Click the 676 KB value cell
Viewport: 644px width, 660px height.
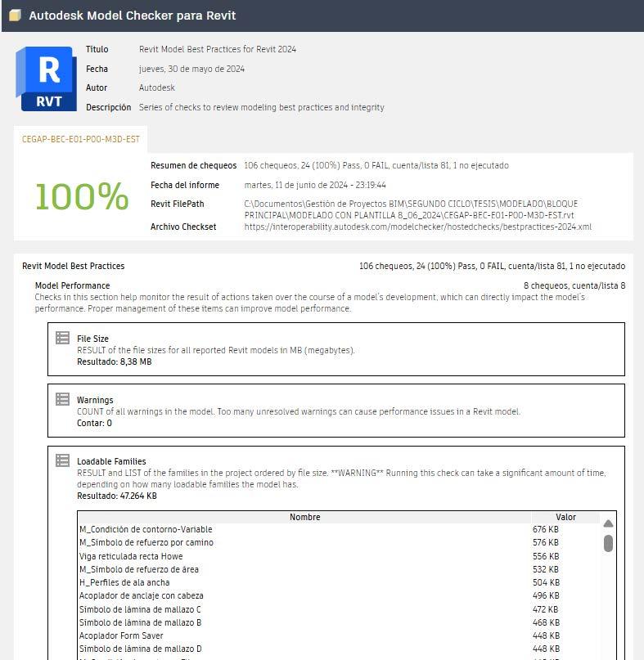(546, 529)
